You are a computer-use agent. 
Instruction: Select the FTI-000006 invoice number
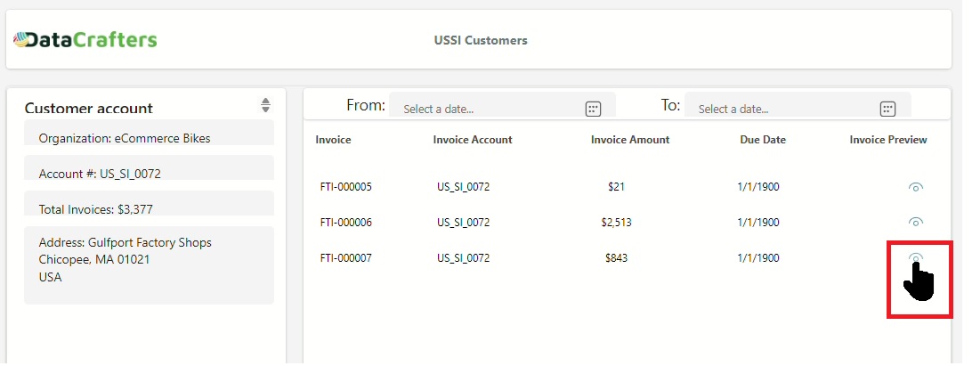pyautogui.click(x=345, y=223)
